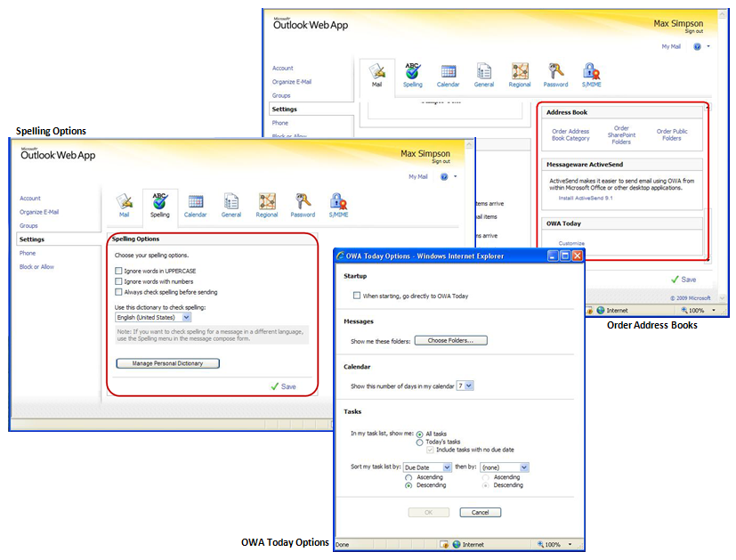Click the Choose Folders... button
The width and height of the screenshot is (736, 560).
[450, 340]
